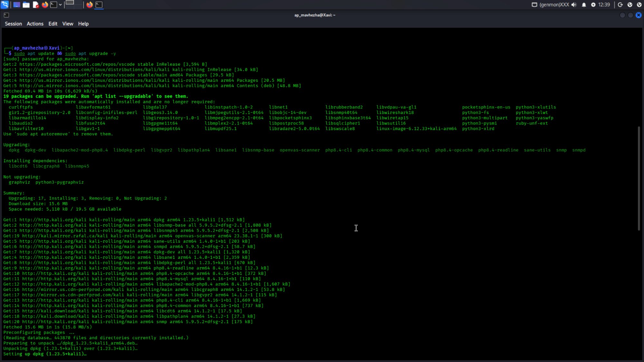644x362 pixels.
Task: Click the Get:16 libcgraph8 download line
Action: click(x=144, y=289)
